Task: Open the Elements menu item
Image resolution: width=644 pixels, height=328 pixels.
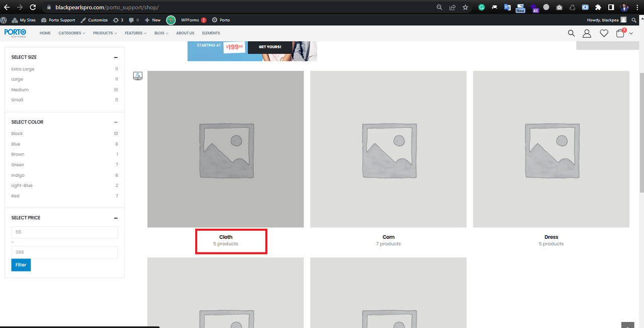Action: 211,33
